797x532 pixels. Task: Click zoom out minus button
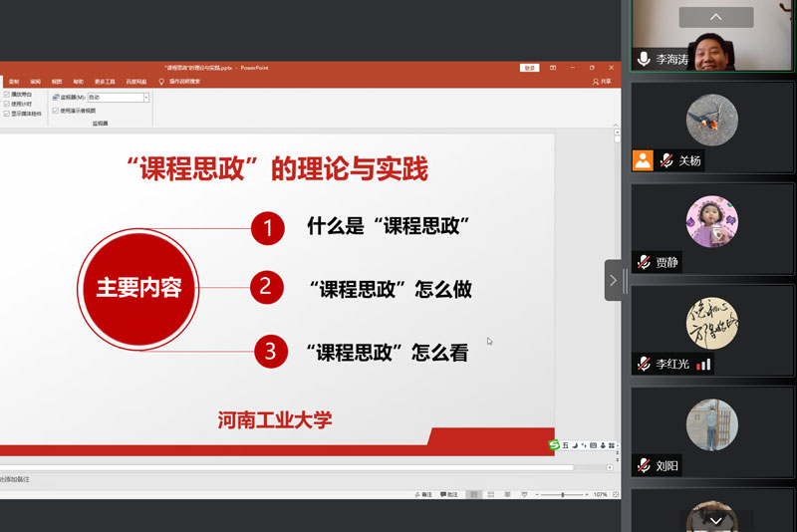pos(537,494)
